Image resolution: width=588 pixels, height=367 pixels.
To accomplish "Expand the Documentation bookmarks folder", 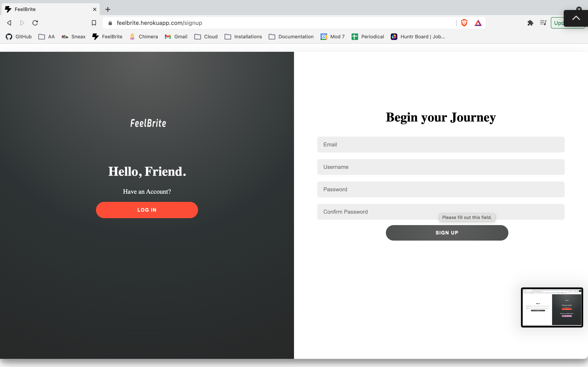I will (291, 37).
